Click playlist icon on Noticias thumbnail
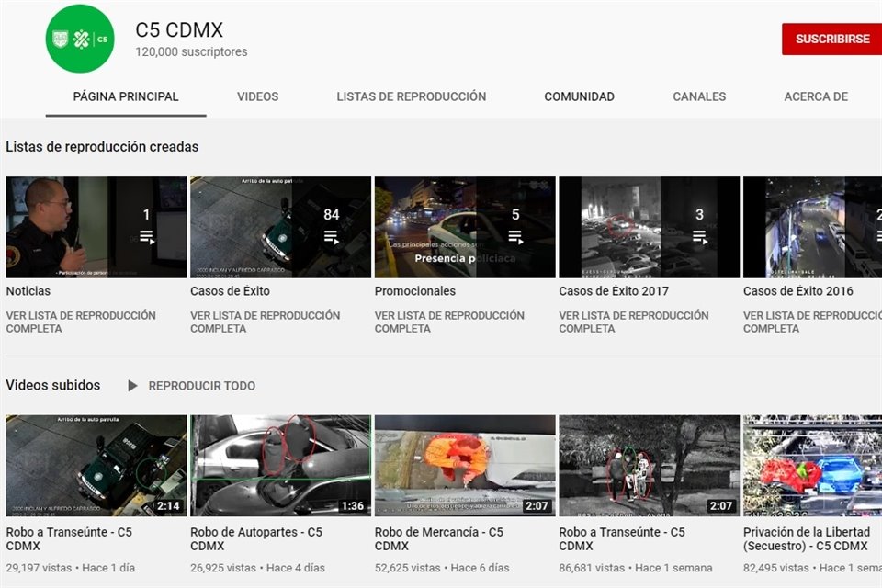Image resolution: width=882 pixels, height=588 pixels. point(147,237)
